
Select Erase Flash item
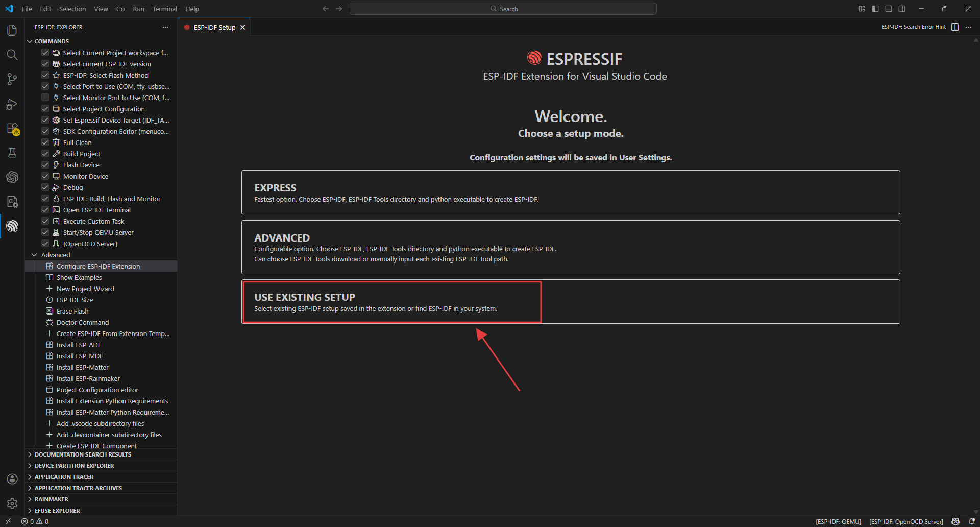[x=101, y=311]
